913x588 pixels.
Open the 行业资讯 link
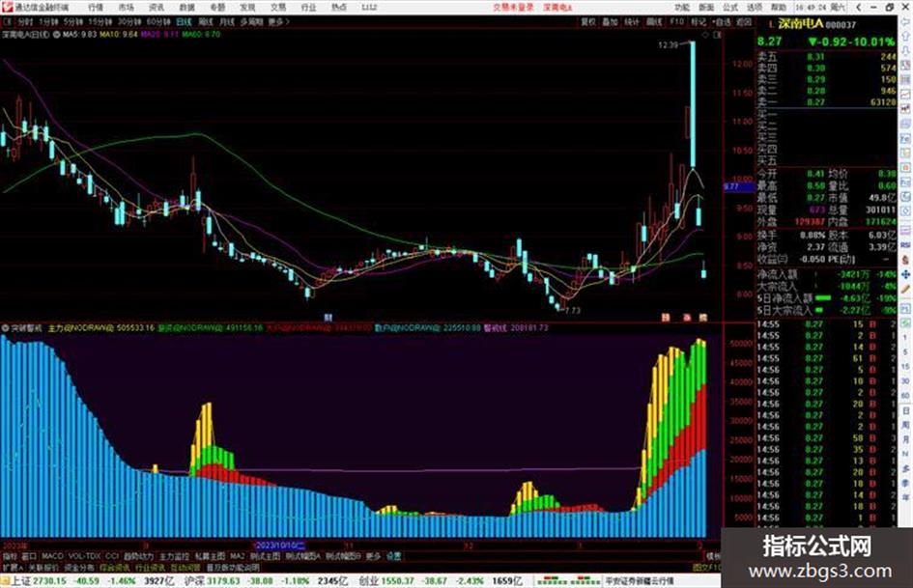click(x=150, y=567)
